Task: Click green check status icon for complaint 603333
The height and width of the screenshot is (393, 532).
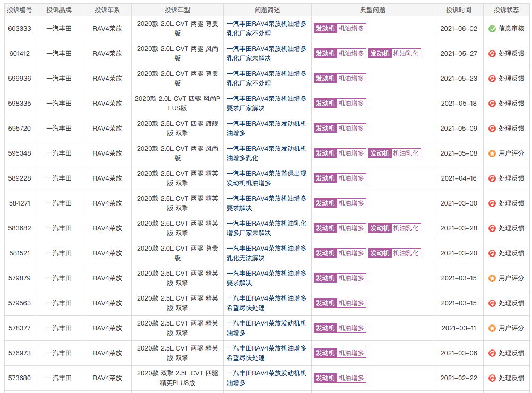Action: tap(492, 29)
